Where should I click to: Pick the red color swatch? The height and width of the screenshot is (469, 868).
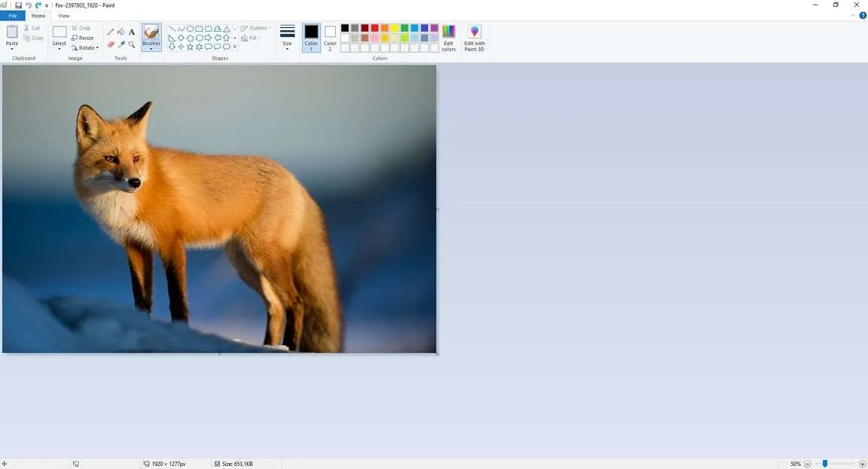tap(374, 28)
